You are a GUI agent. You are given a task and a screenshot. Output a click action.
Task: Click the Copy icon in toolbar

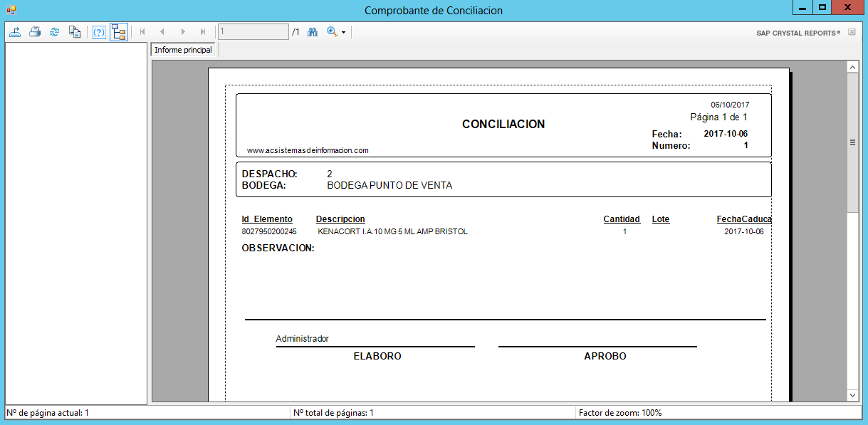tap(74, 32)
